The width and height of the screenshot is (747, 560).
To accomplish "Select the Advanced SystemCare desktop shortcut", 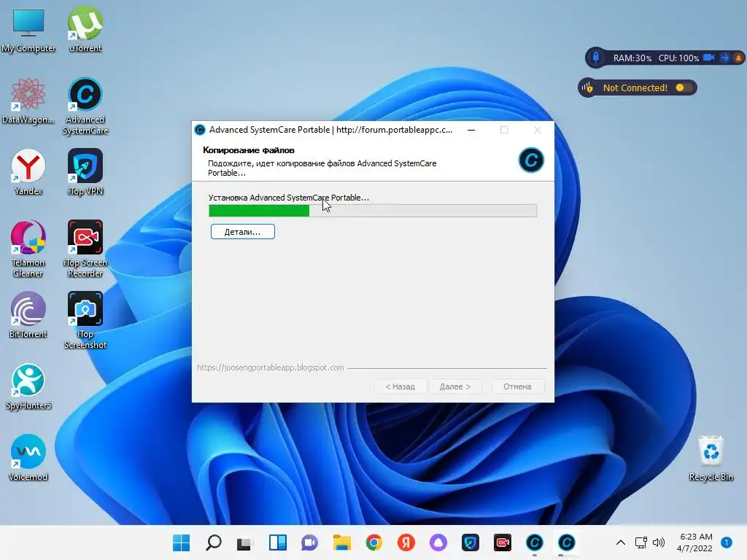I will (x=85, y=106).
